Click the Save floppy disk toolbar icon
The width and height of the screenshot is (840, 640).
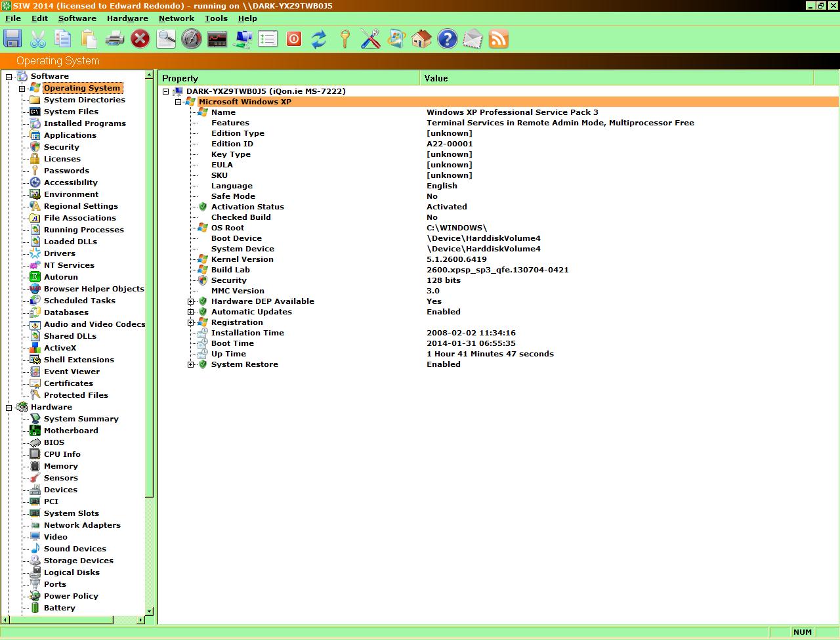[12, 39]
